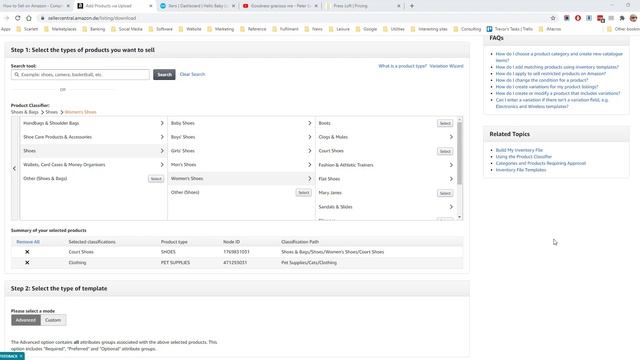Remove the Clothing row with its X
640x360 pixels.
coord(27,262)
